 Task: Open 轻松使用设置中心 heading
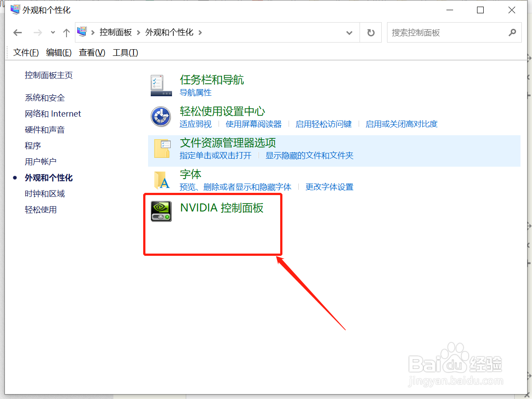pos(223,111)
